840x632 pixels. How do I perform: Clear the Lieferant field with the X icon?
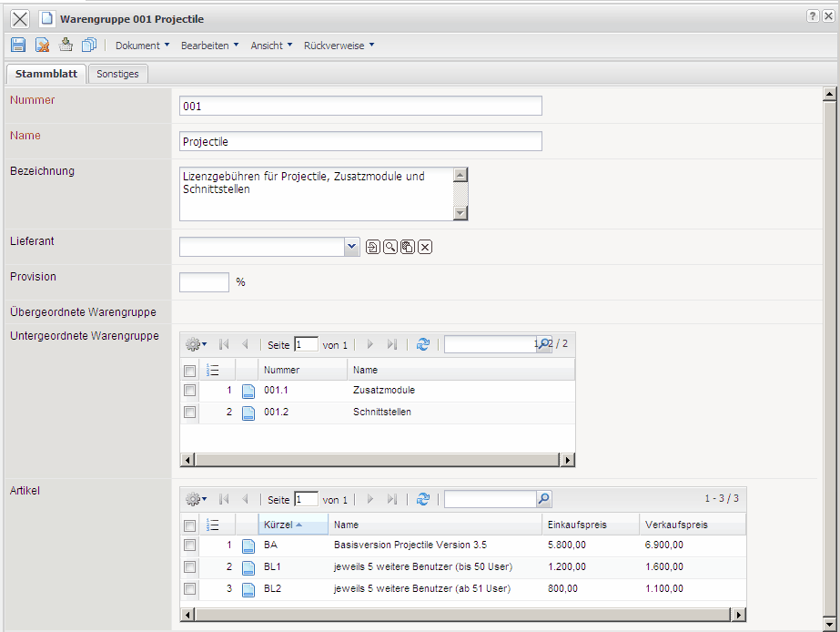tap(425, 247)
